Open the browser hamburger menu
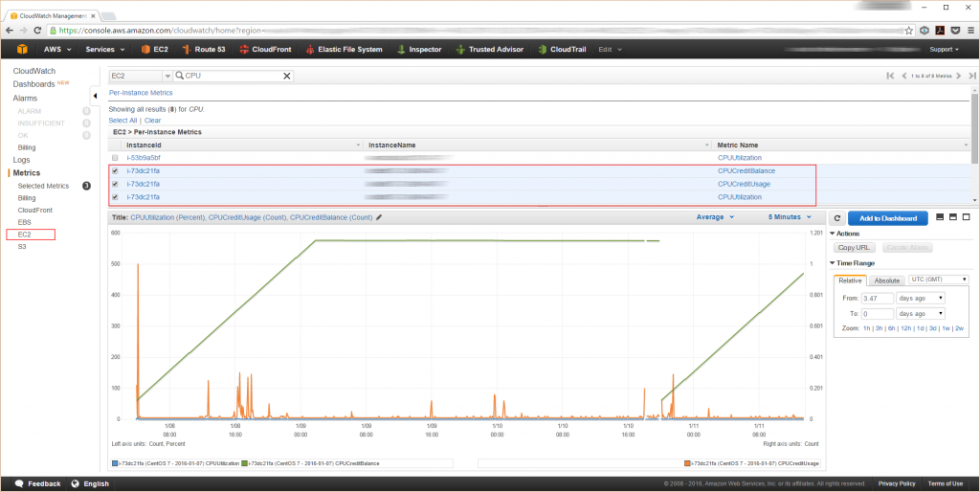Image resolution: width=980 pixels, height=492 pixels. (970, 30)
